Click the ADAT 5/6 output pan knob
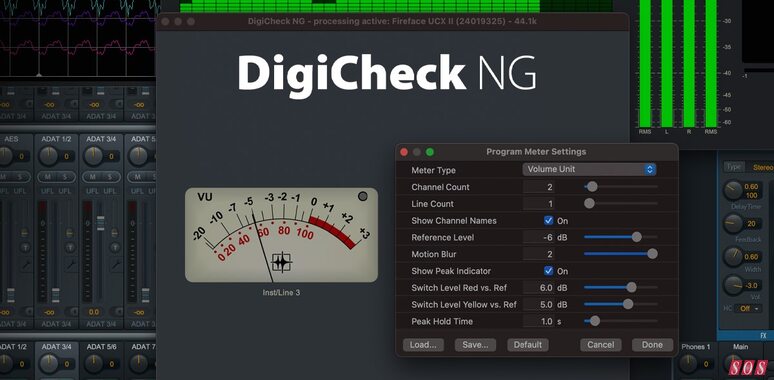This screenshot has width=774, height=380. point(93,364)
